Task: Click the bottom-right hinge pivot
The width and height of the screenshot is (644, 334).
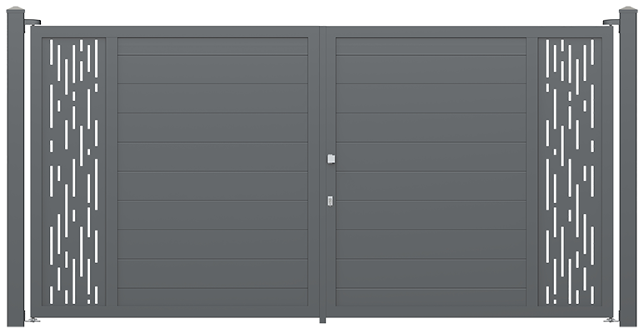Action: [x=611, y=320]
